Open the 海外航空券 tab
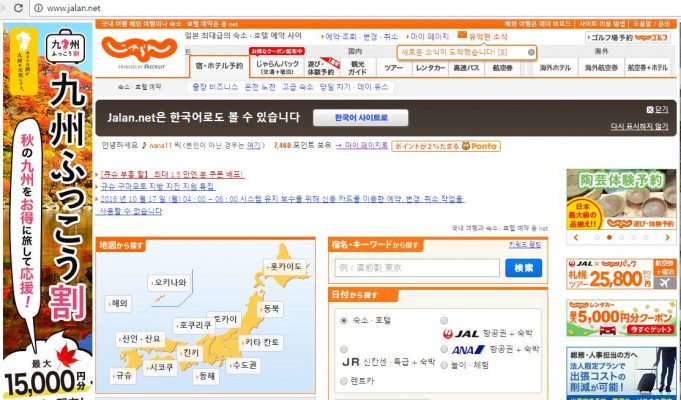681x400 pixels. coord(601,67)
